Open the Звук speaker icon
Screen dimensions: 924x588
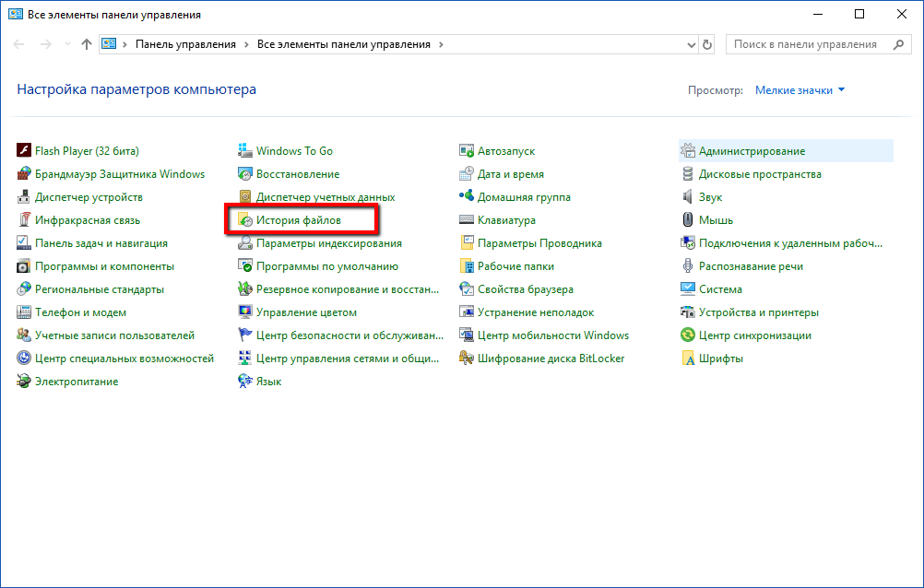tap(688, 197)
